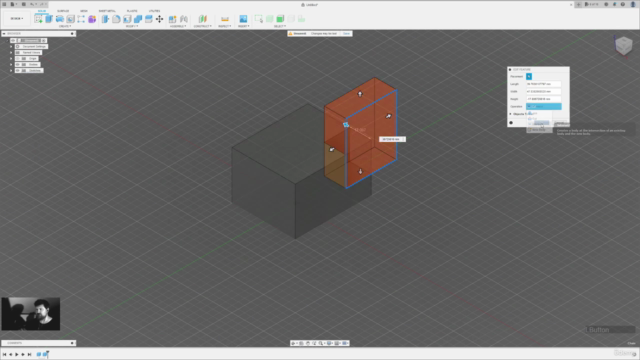Toggle visibility eye of root component
Screen dimensions: 640x360
point(13,40)
